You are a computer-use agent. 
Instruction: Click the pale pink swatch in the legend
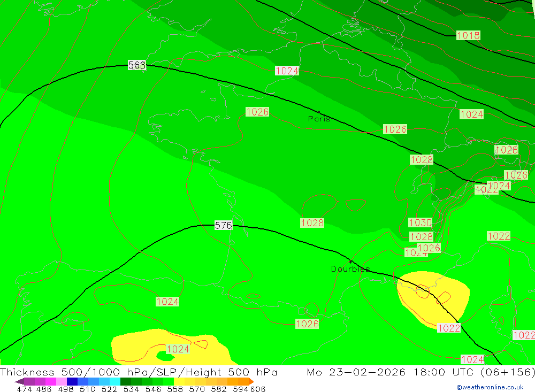tap(62, 381)
